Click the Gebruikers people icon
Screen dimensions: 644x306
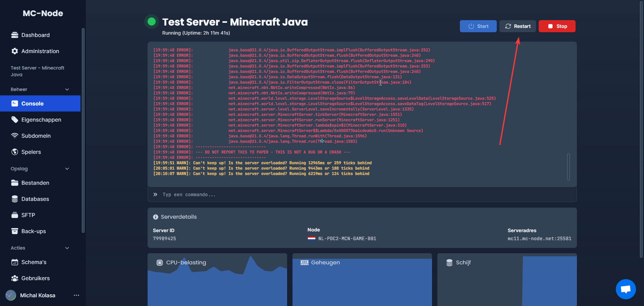point(15,278)
